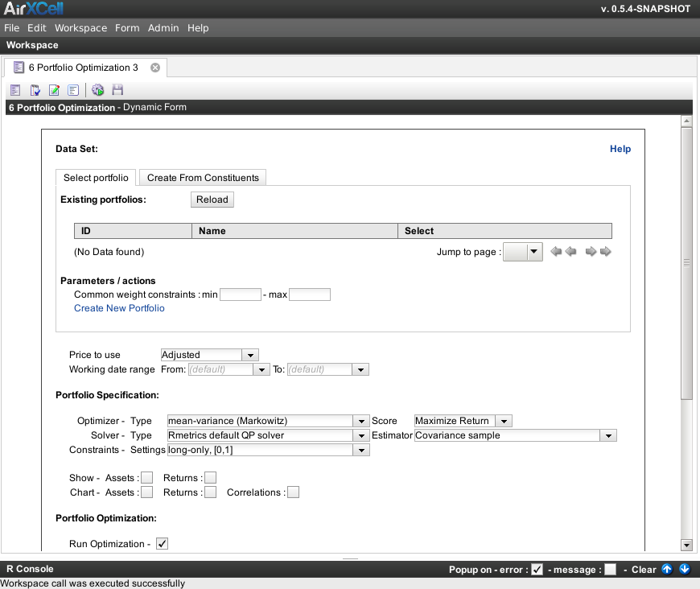The width and height of the screenshot is (700, 589).
Task: Click the floppy disk save icon
Action: click(117, 90)
